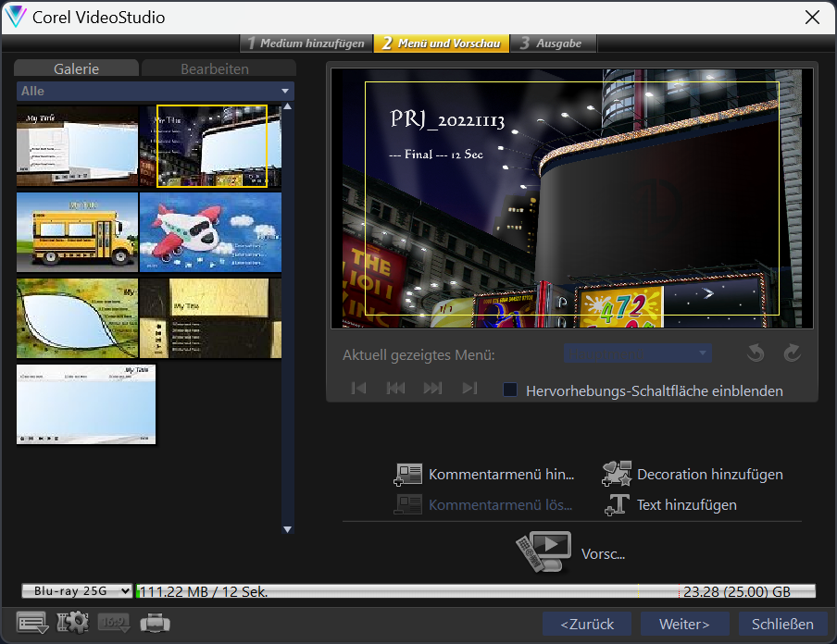The image size is (837, 644).
Task: Click Kommentarmenü hinzufügen label
Action: (501, 475)
